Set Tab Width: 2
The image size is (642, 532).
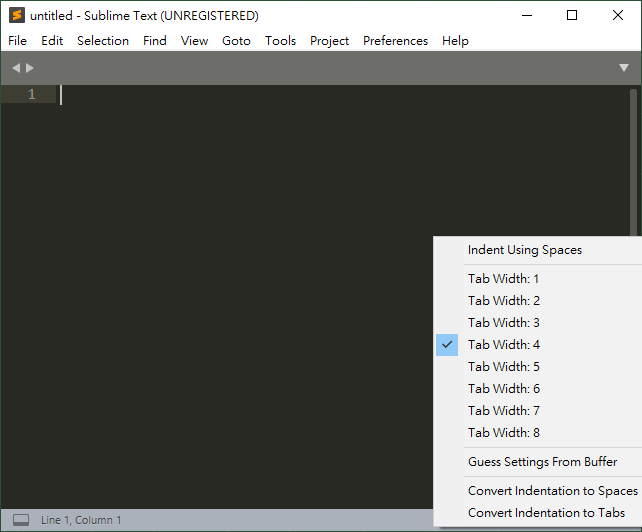pos(538,301)
